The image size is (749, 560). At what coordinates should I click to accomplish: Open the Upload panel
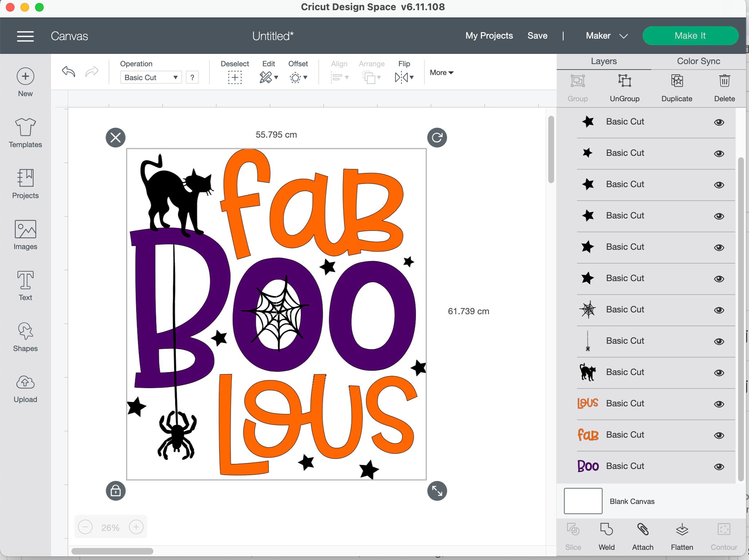point(25,388)
